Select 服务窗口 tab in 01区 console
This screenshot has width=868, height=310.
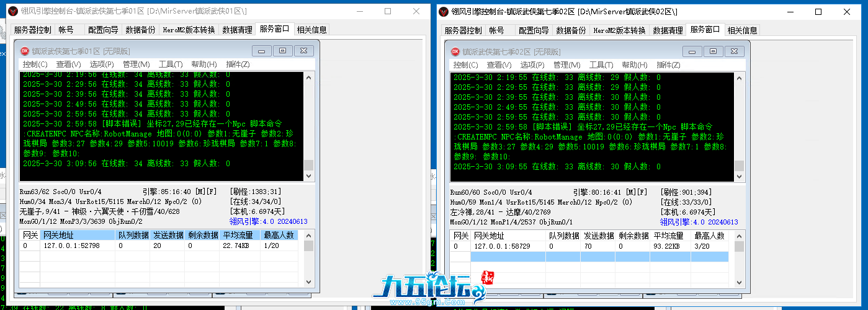pyautogui.click(x=274, y=29)
